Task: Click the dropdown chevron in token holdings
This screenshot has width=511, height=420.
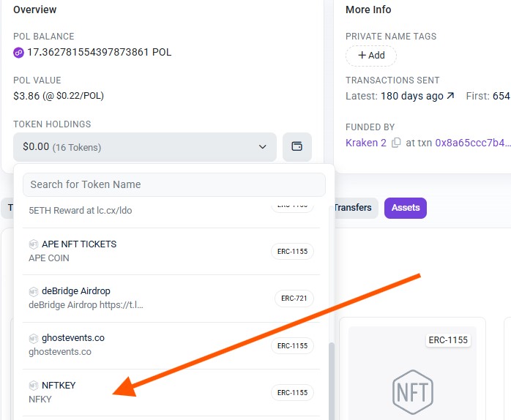Action: tap(263, 147)
